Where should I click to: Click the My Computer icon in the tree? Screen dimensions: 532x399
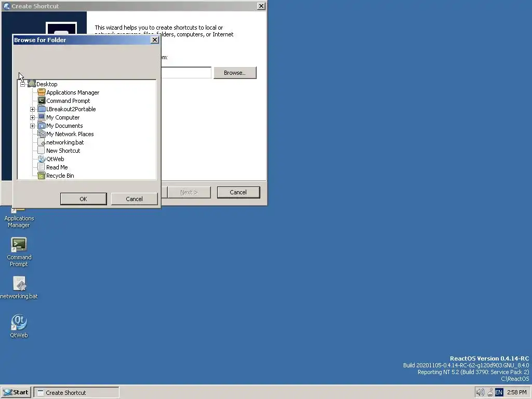[42, 117]
